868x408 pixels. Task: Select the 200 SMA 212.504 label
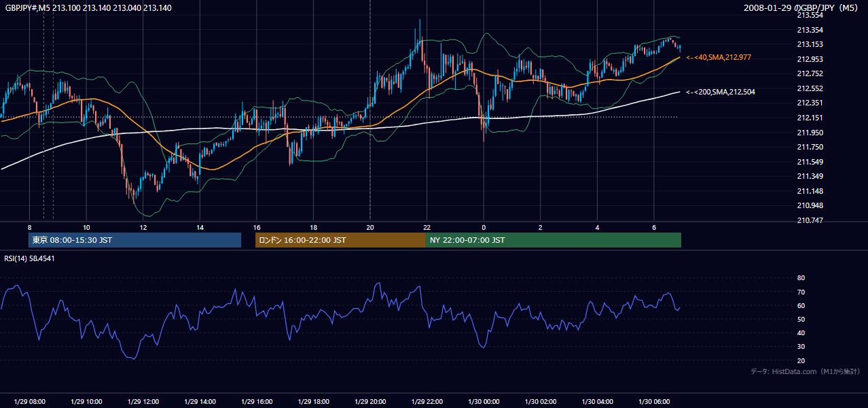pyautogui.click(x=721, y=91)
